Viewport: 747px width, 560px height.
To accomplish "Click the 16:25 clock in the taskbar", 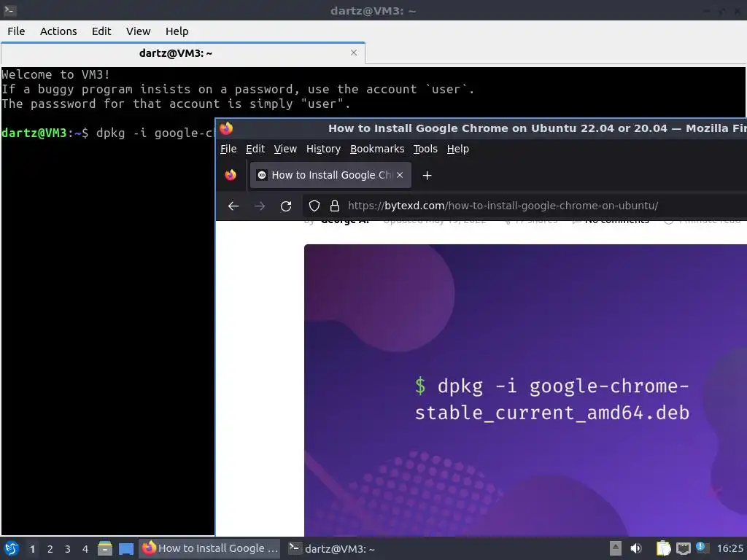I will pos(729,548).
